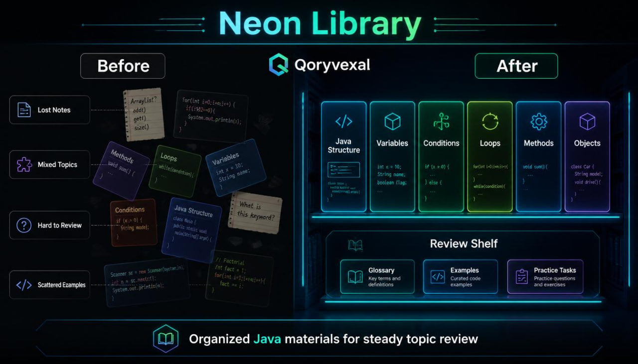Click the Conditions branching icon
The image size is (638, 364).
click(x=441, y=121)
